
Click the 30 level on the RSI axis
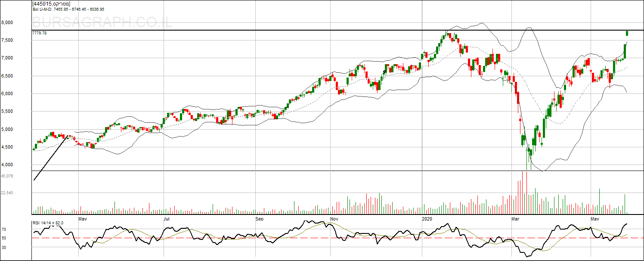[3, 247]
